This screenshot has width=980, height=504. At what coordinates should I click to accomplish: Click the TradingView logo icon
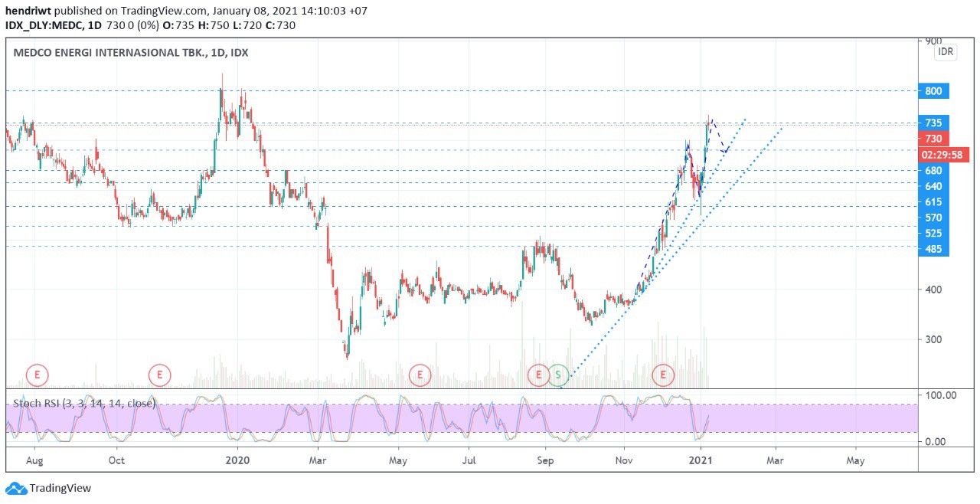pyautogui.click(x=16, y=488)
